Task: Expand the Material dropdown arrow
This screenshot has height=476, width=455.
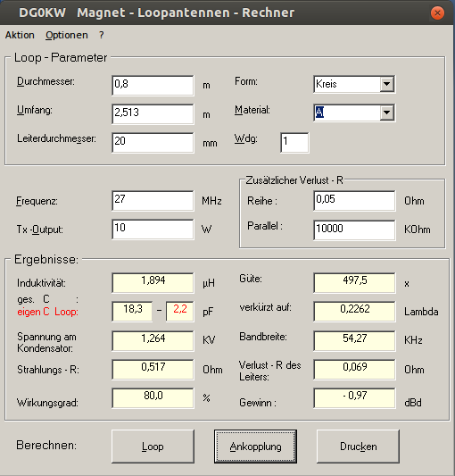Action: click(387, 113)
